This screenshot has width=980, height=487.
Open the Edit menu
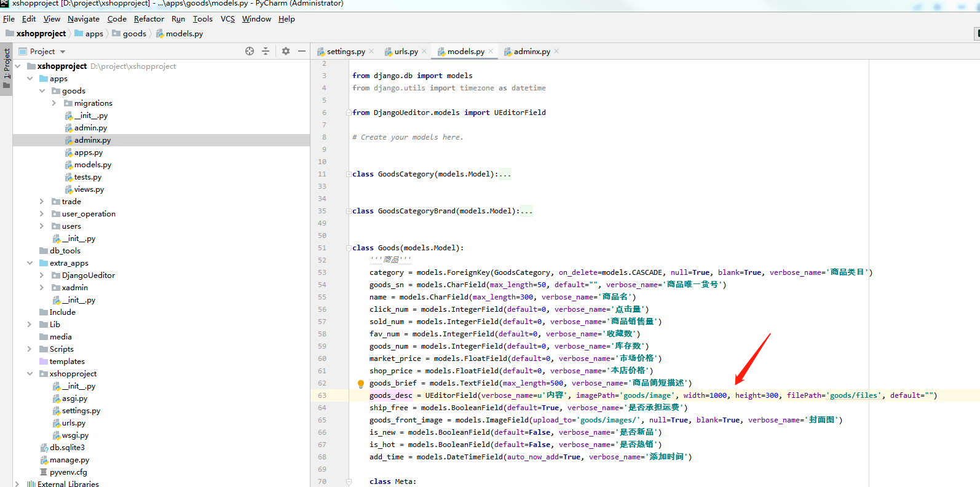pyautogui.click(x=29, y=19)
